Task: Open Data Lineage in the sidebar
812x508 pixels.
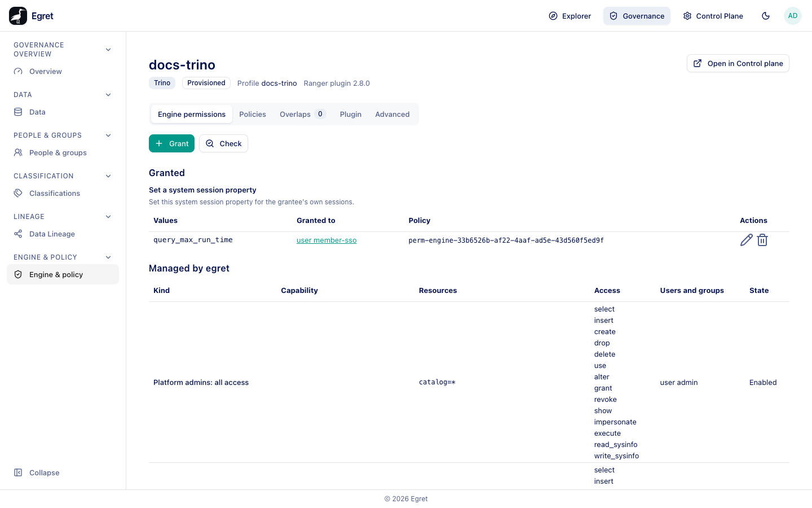Action: pos(63,234)
